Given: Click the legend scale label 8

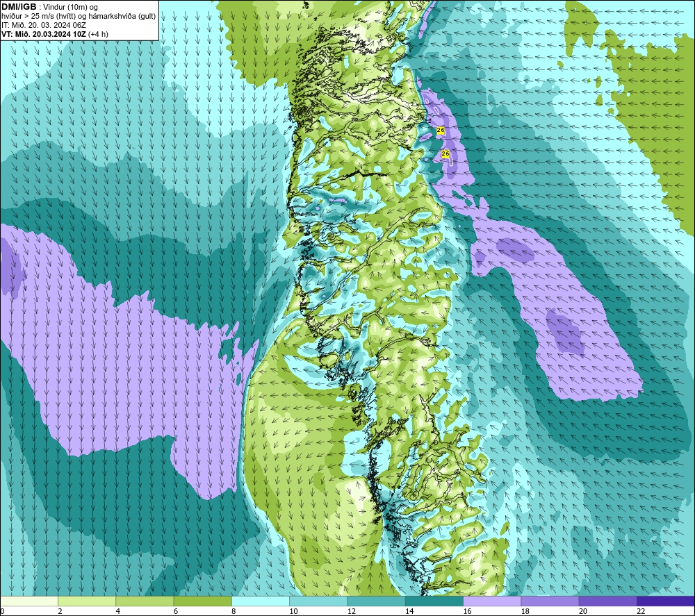Looking at the screenshot, I should [234, 612].
